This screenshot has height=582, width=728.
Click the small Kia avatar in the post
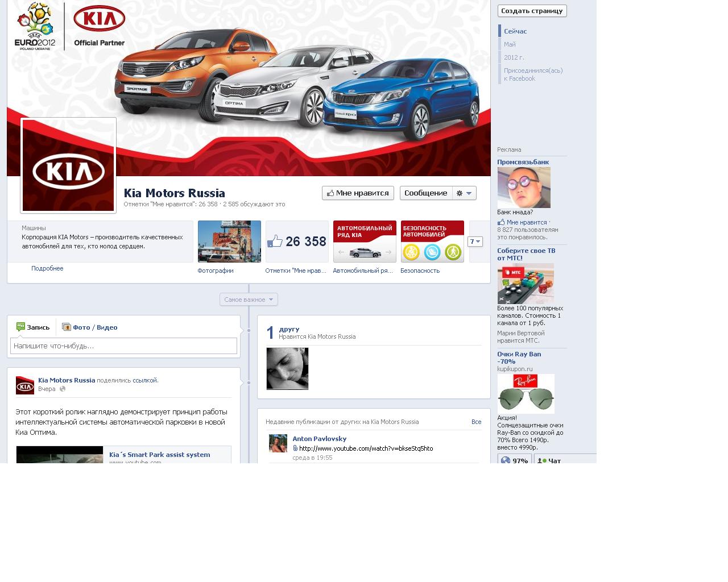25,385
